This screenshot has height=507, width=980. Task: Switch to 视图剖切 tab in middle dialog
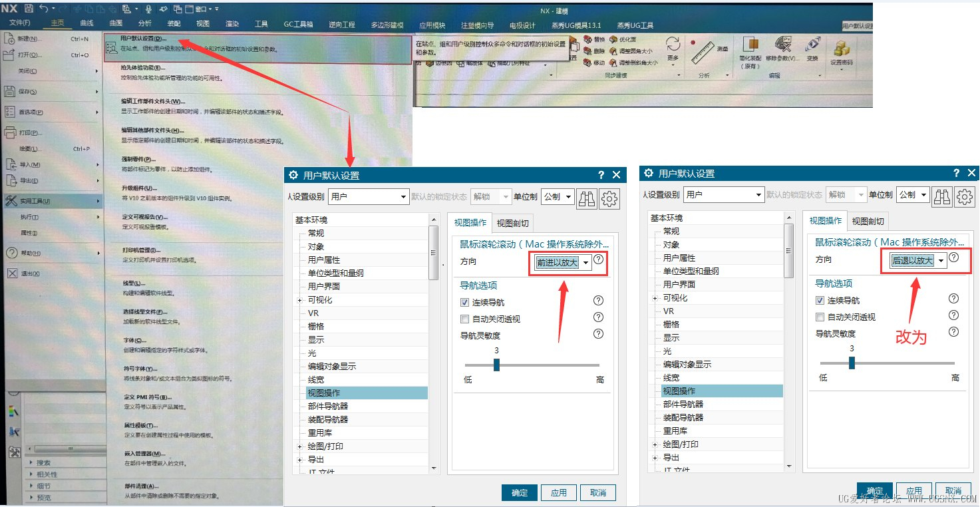point(513,224)
